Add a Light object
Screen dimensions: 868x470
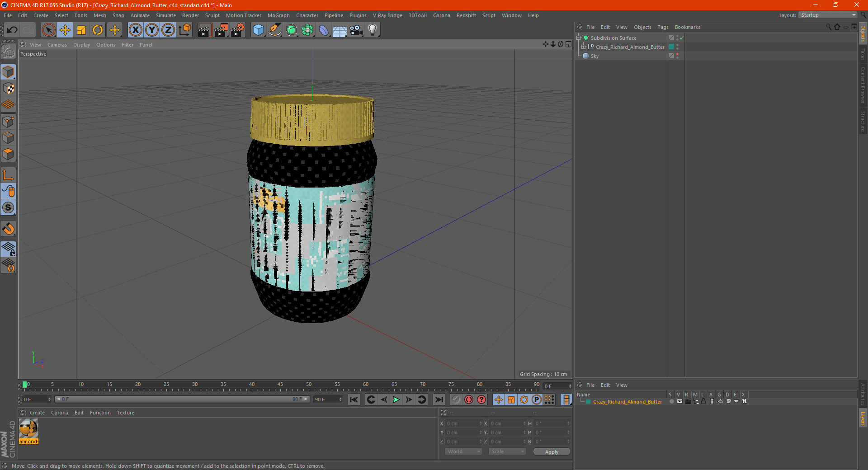373,30
